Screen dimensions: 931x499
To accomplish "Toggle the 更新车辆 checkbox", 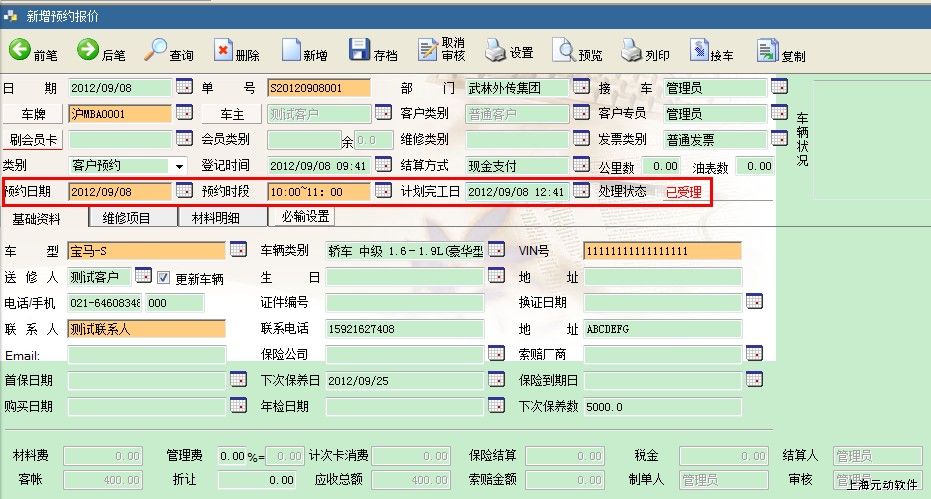I will (163, 277).
